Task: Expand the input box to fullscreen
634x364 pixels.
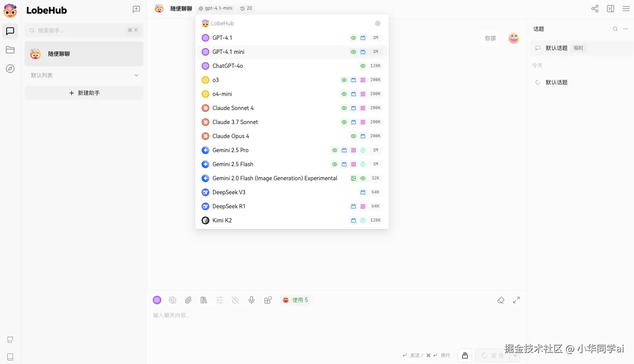Action: click(516, 300)
